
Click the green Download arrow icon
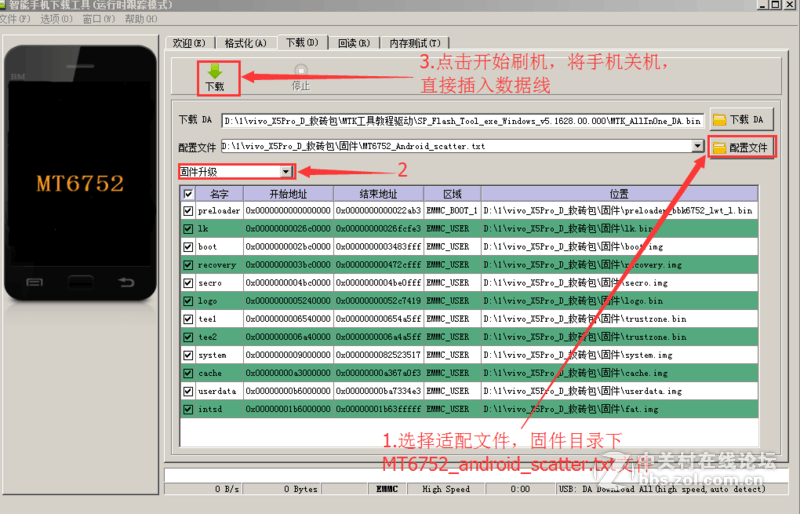coord(215,71)
